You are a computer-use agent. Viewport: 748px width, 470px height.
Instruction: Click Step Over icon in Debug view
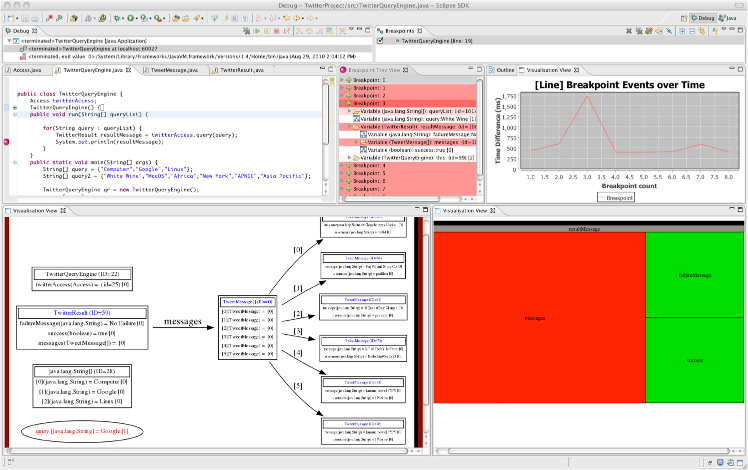coord(309,31)
